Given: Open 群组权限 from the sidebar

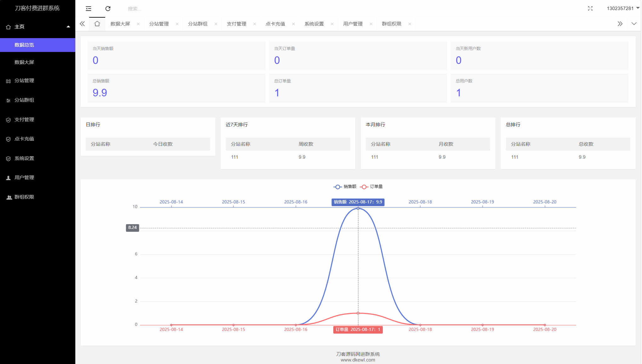Looking at the screenshot, I should coord(24,197).
